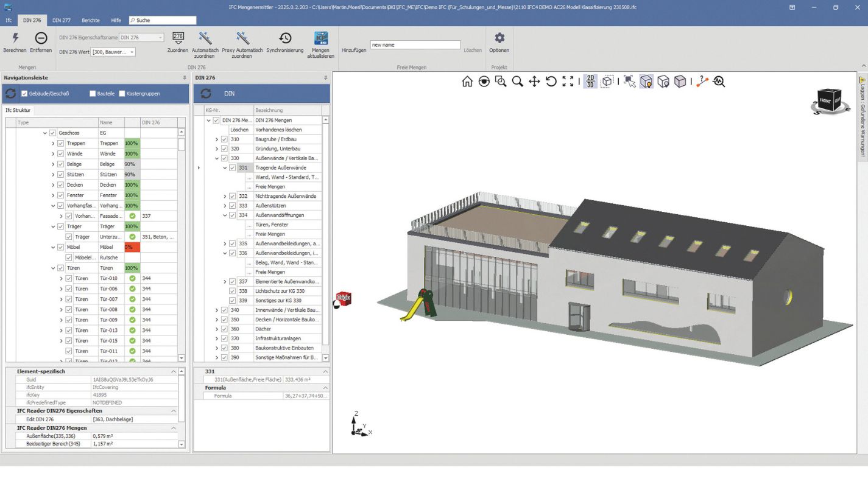
Task: Toggle checkbox for Tür-010
Action: (x=68, y=278)
